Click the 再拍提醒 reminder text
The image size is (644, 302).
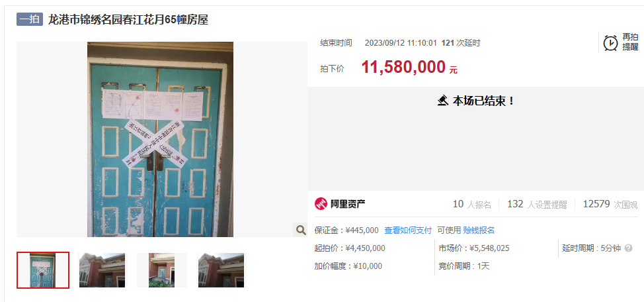point(630,42)
